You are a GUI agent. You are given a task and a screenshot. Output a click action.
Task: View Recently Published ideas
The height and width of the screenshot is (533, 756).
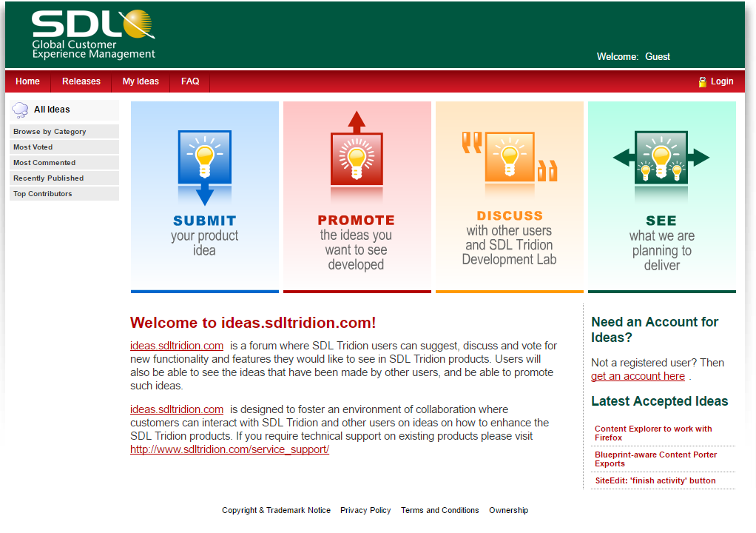click(64, 178)
